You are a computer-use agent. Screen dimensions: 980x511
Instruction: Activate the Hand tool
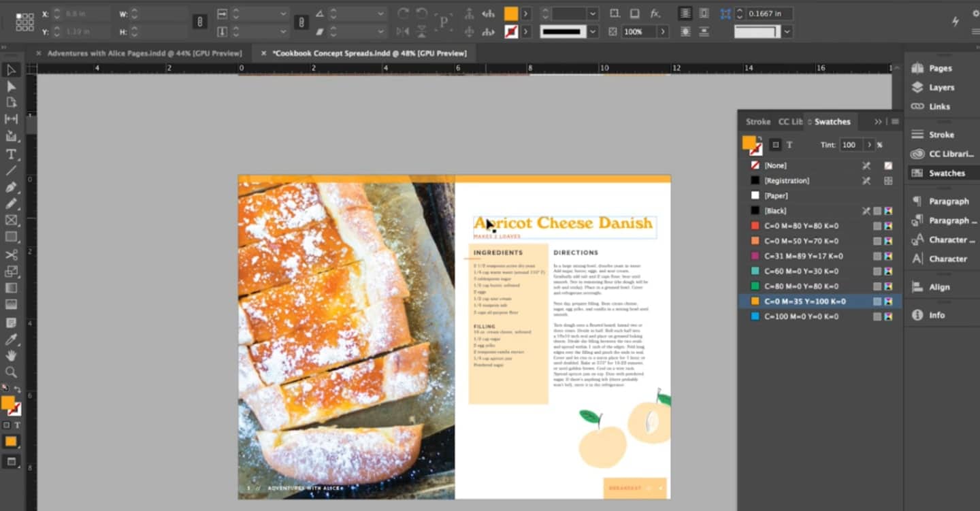click(x=11, y=355)
